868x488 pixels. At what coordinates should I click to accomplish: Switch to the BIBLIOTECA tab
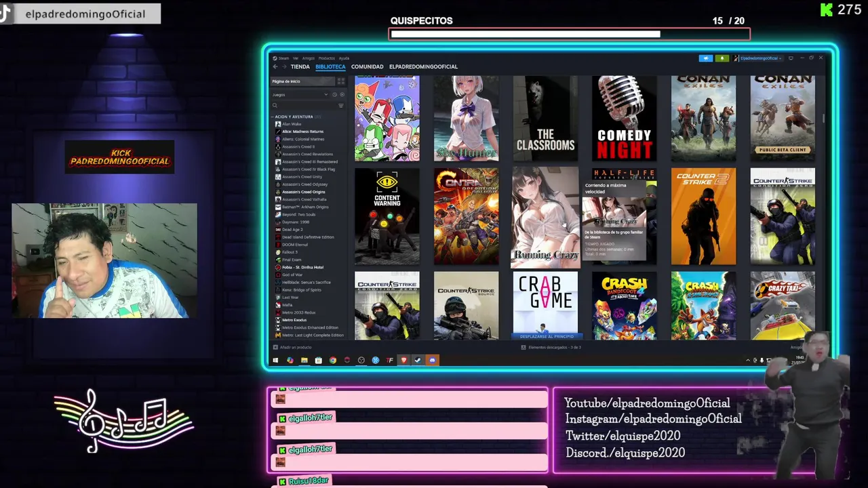coord(330,66)
